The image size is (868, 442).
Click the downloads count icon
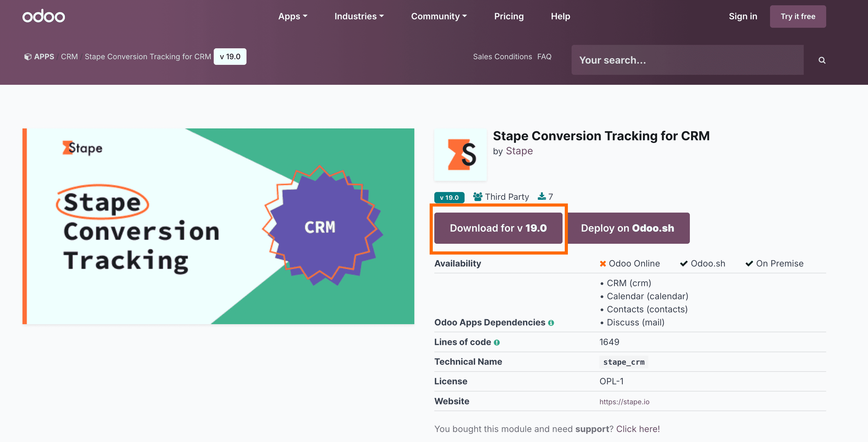pyautogui.click(x=542, y=196)
